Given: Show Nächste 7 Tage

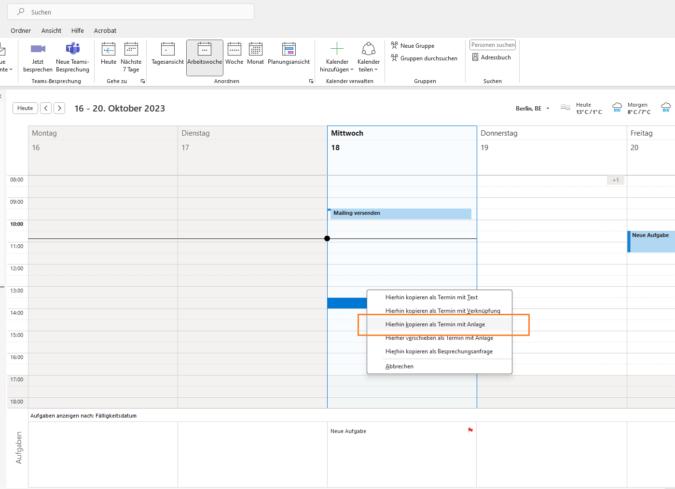Looking at the screenshot, I should tap(131, 57).
